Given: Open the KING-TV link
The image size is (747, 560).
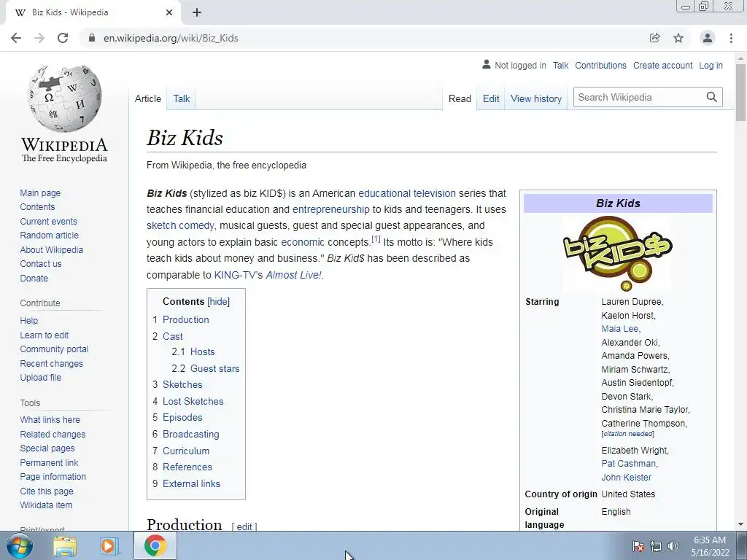Looking at the screenshot, I should (x=236, y=275).
